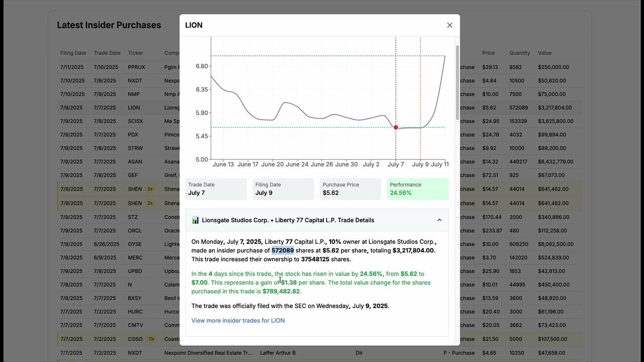644x362 pixels.
Task: Click the modal vertical scrollbar
Action: tap(457, 82)
